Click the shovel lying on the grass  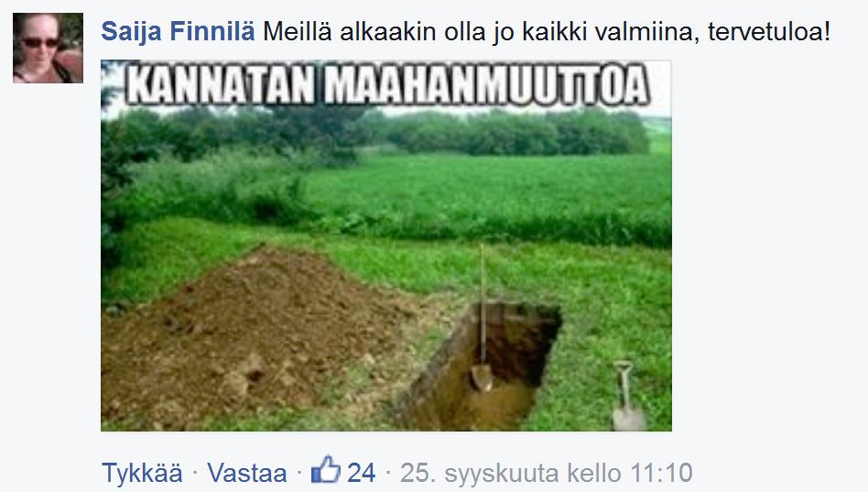pos(628,396)
